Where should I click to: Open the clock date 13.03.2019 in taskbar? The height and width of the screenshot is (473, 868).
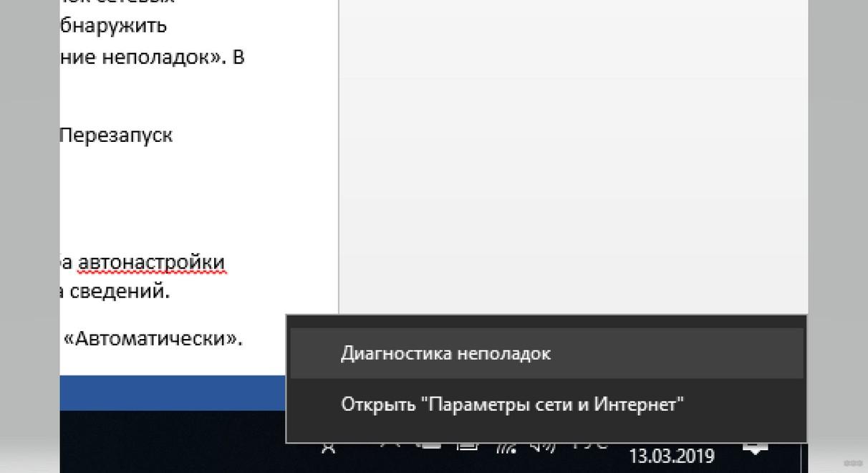click(x=671, y=456)
